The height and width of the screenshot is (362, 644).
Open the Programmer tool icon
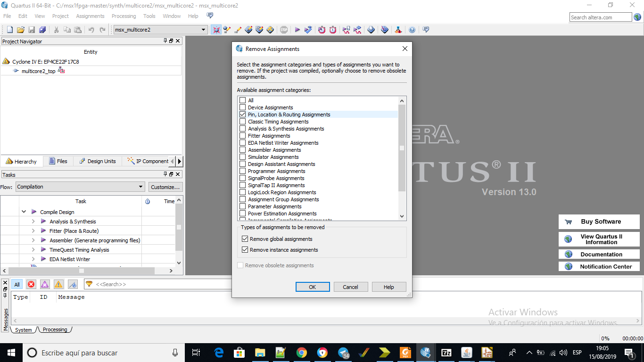coord(371,30)
